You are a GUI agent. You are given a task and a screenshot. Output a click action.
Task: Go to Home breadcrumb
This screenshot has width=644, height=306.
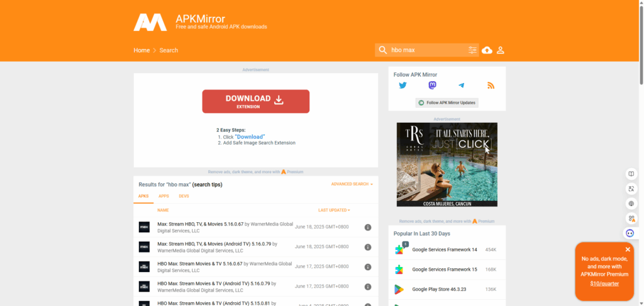[142, 50]
